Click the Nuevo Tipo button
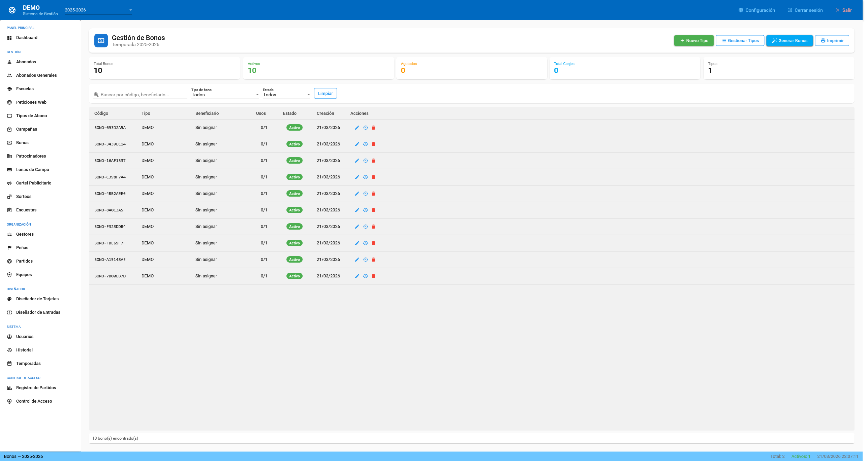The image size is (868, 474). tap(693, 40)
